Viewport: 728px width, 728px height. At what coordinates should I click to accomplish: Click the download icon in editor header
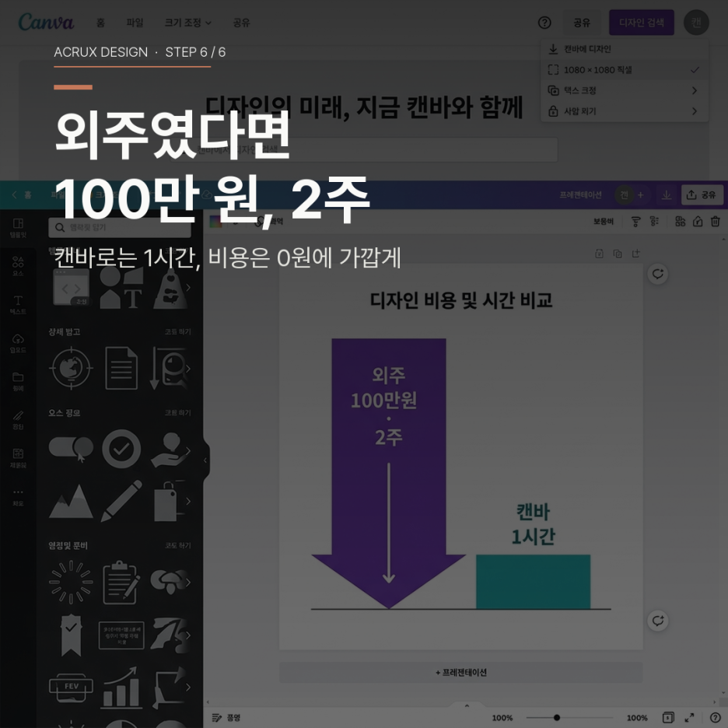[x=667, y=195]
